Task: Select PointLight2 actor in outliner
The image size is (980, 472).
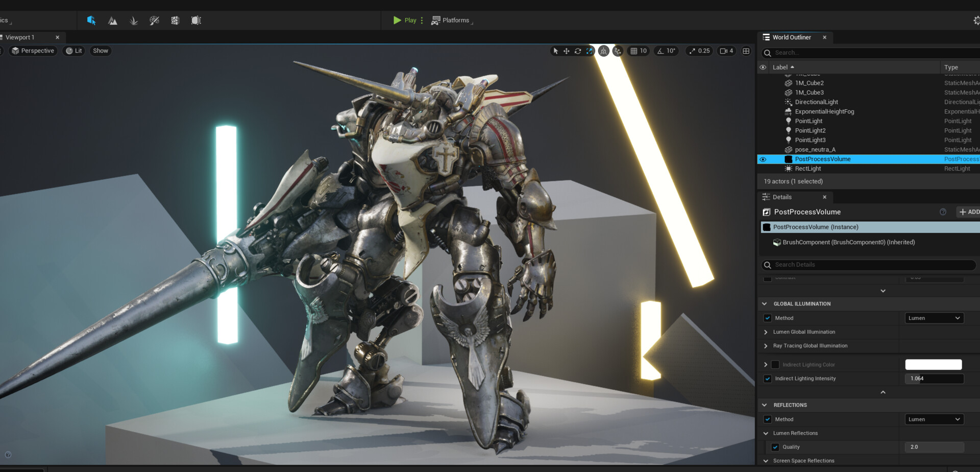Action: click(810, 131)
